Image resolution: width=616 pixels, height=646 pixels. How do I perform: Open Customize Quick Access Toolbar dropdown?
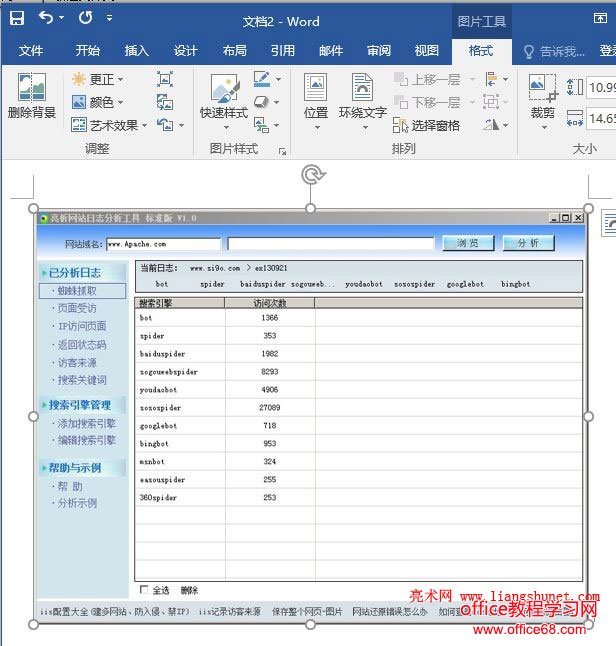(109, 18)
